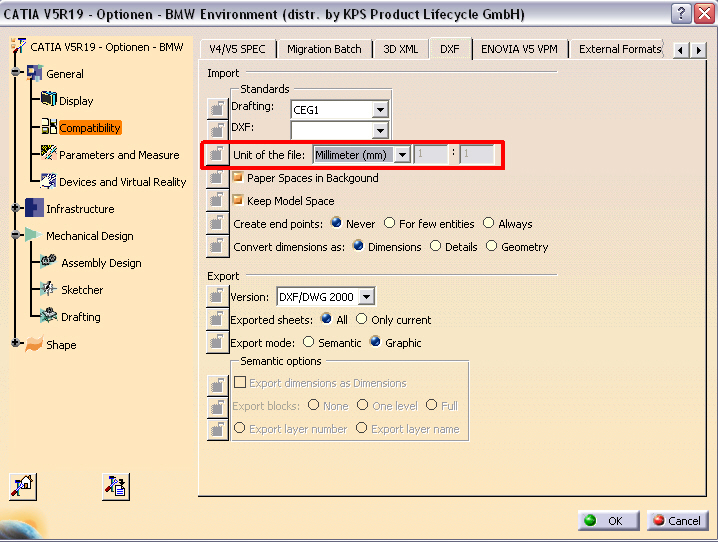This screenshot has height=542, width=718.
Task: Click the Cancel button
Action: 678,520
